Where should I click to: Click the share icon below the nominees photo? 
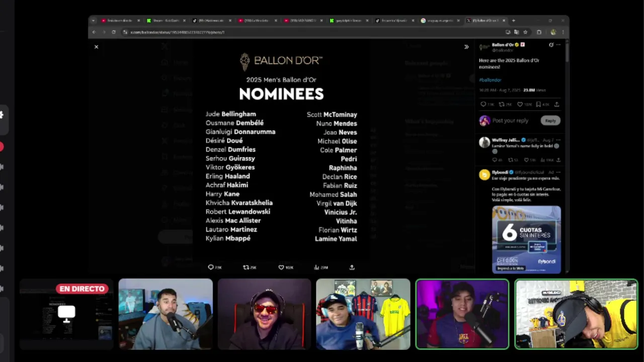coord(352,267)
